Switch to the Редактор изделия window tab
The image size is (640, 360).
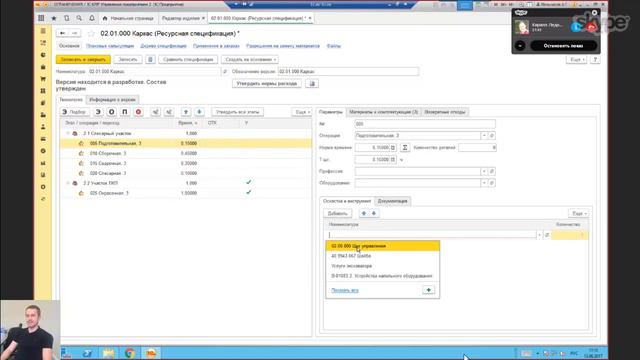point(181,18)
